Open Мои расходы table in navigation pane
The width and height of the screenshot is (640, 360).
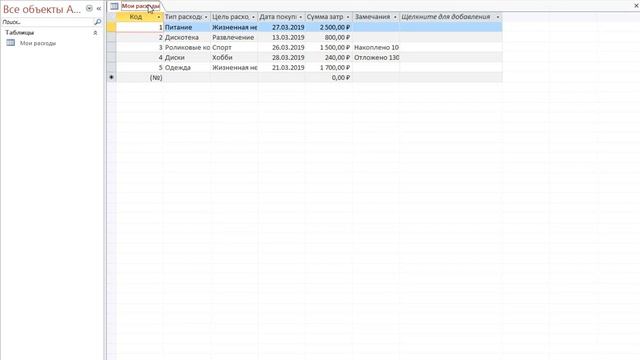point(38,43)
